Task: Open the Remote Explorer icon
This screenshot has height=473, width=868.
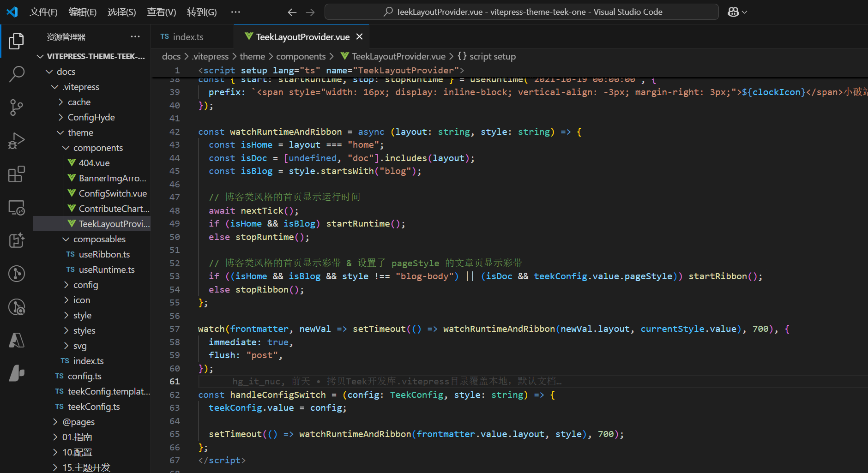Action: click(17, 208)
